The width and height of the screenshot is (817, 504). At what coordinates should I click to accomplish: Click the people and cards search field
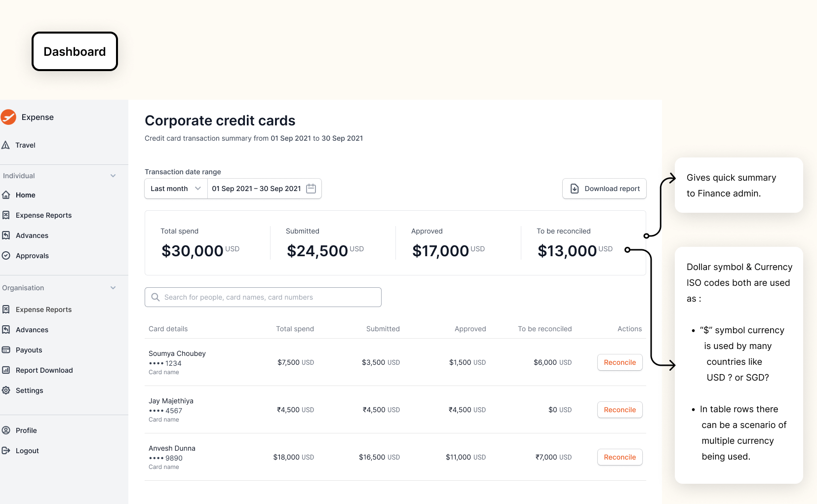[263, 297]
